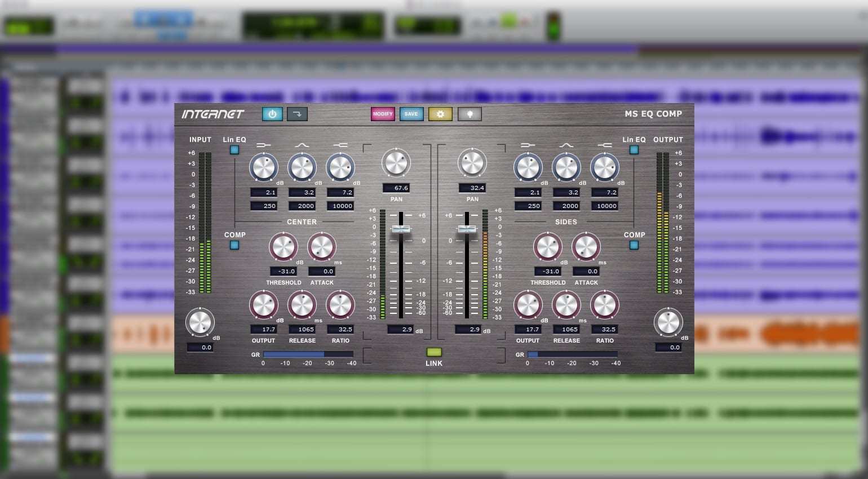Enable the Sides COMP switch

[634, 245]
